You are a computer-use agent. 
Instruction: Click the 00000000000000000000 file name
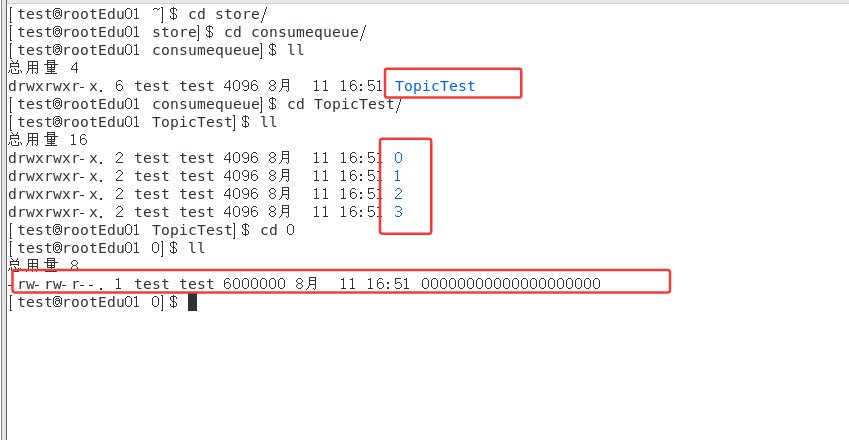(511, 284)
